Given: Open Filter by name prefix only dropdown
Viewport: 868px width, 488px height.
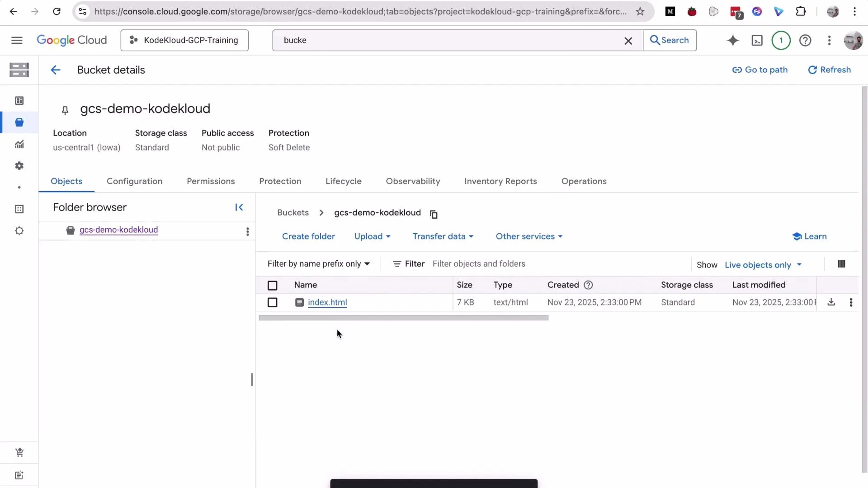Looking at the screenshot, I should (319, 264).
